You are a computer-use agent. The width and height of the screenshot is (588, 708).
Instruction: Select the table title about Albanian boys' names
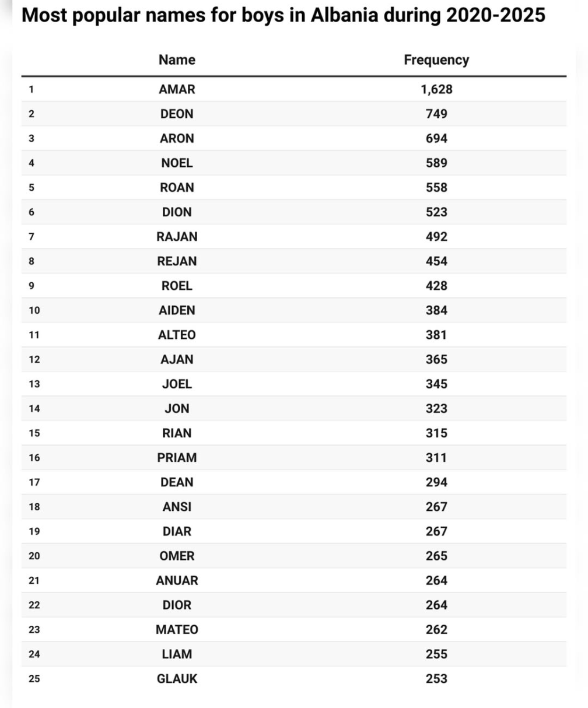click(283, 15)
